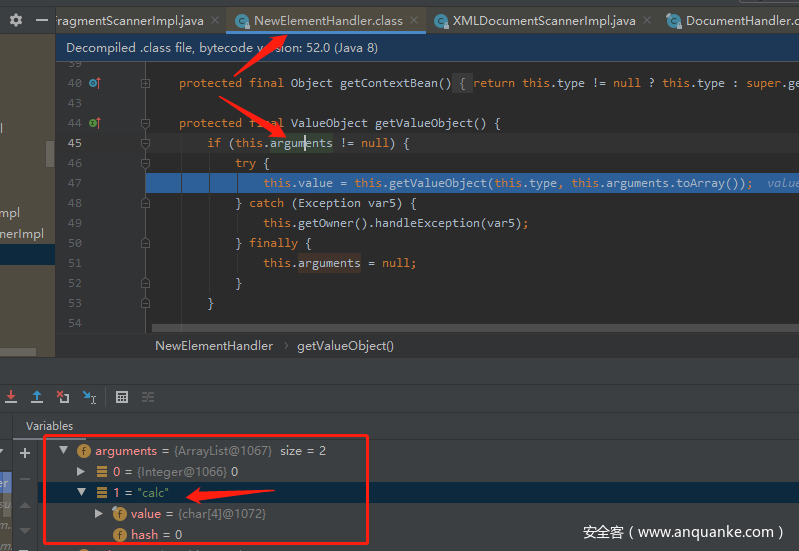Click the Run to Cursor icon
The width and height of the screenshot is (799, 551).
tap(89, 397)
